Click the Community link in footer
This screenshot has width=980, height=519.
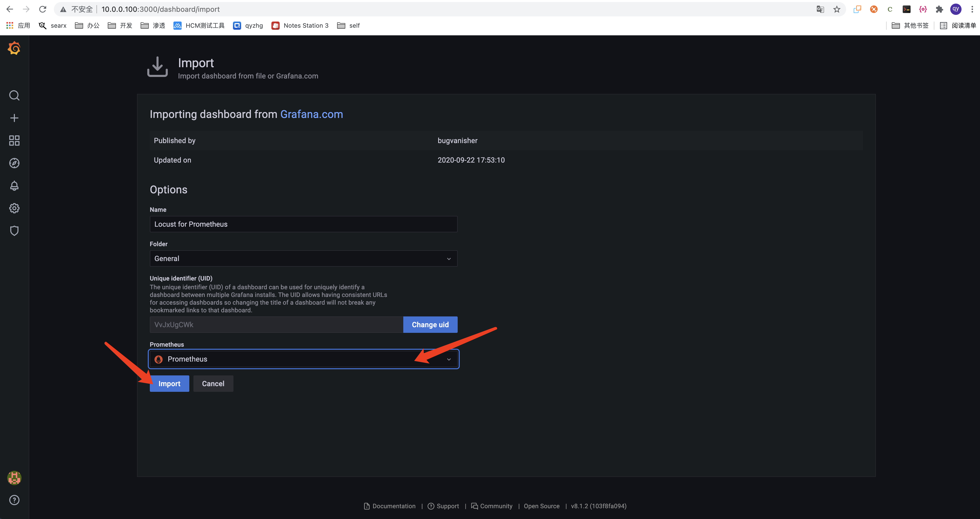pos(495,506)
